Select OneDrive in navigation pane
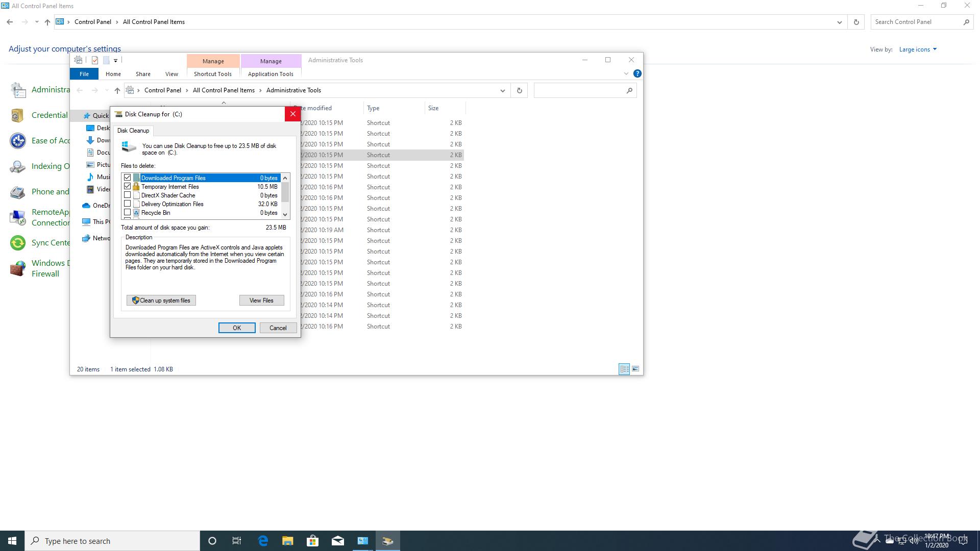Image resolution: width=980 pixels, height=551 pixels. 96,206
